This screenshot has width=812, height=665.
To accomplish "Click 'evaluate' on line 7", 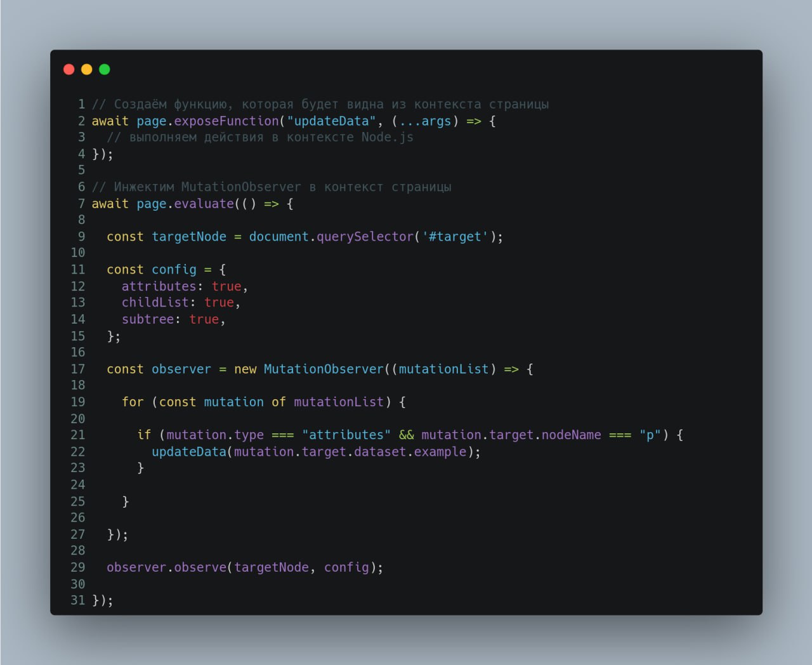I will tap(204, 204).
